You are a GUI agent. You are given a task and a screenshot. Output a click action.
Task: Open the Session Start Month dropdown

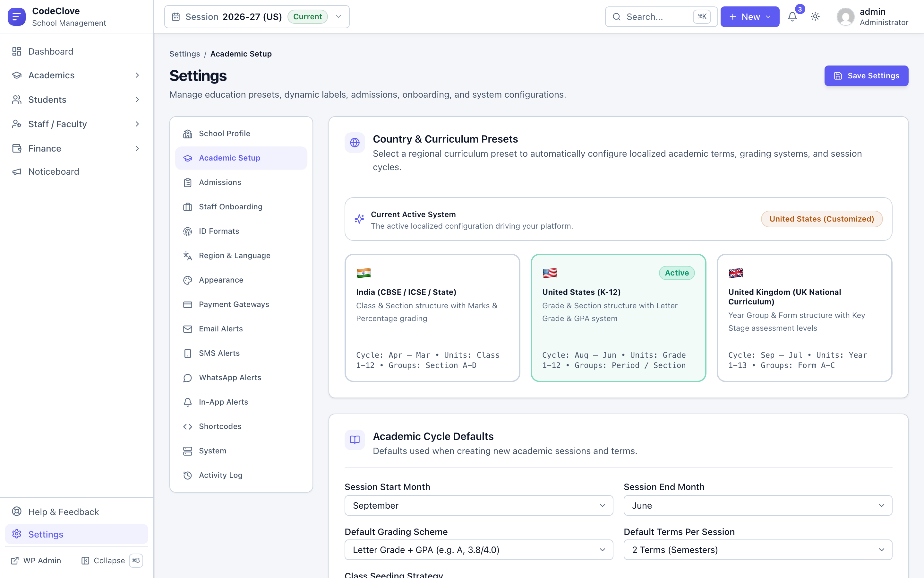tap(479, 505)
